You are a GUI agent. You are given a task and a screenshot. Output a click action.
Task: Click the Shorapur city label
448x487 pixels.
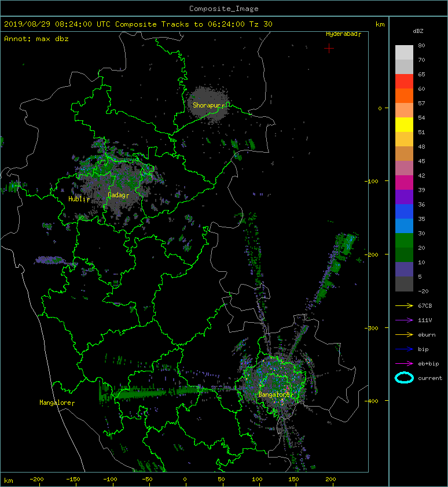[208, 105]
